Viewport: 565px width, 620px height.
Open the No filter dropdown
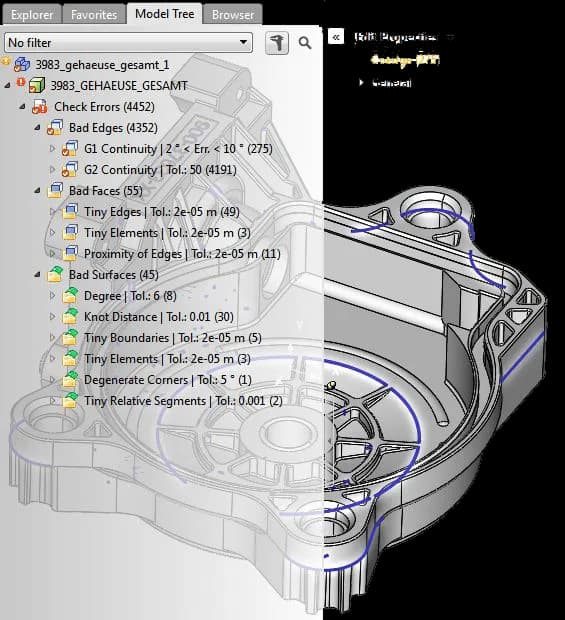(128, 42)
